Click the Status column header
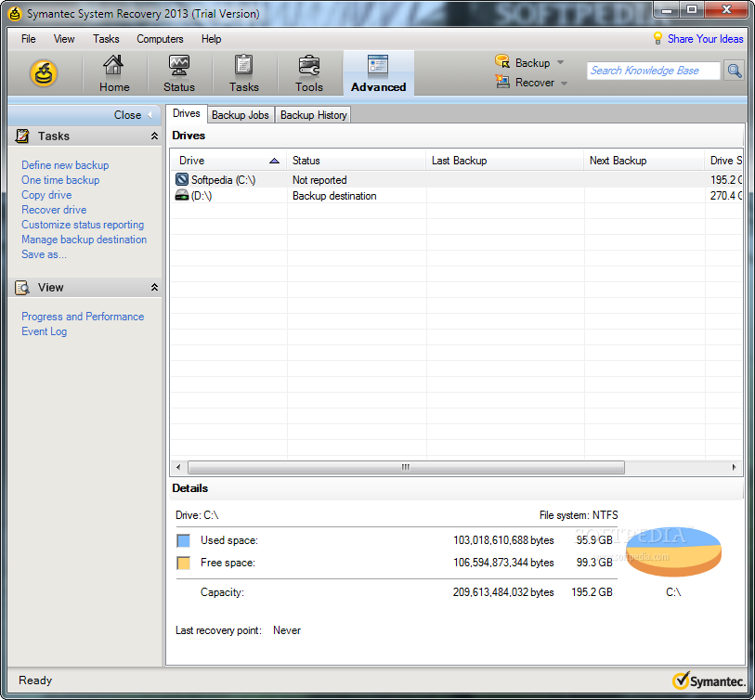 click(x=356, y=161)
